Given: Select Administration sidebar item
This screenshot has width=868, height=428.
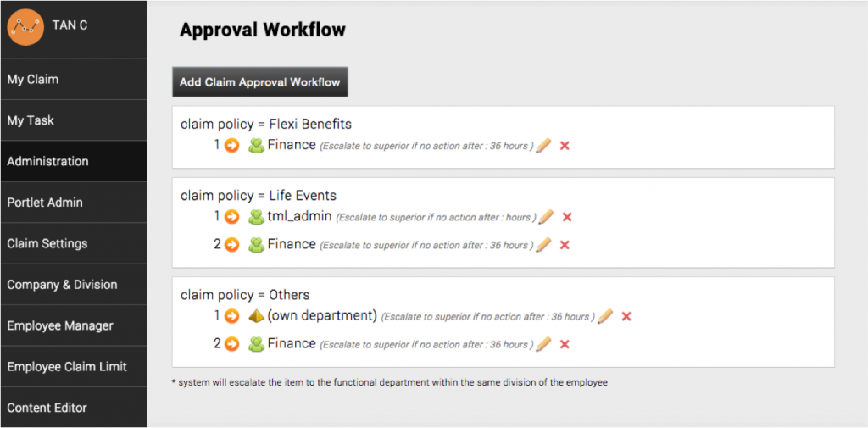Looking at the screenshot, I should 74,161.
